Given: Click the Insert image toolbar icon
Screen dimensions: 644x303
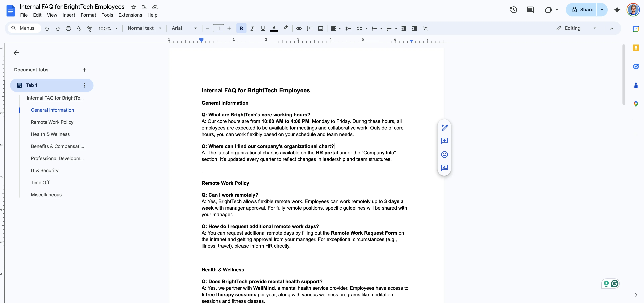Looking at the screenshot, I should 320,29.
